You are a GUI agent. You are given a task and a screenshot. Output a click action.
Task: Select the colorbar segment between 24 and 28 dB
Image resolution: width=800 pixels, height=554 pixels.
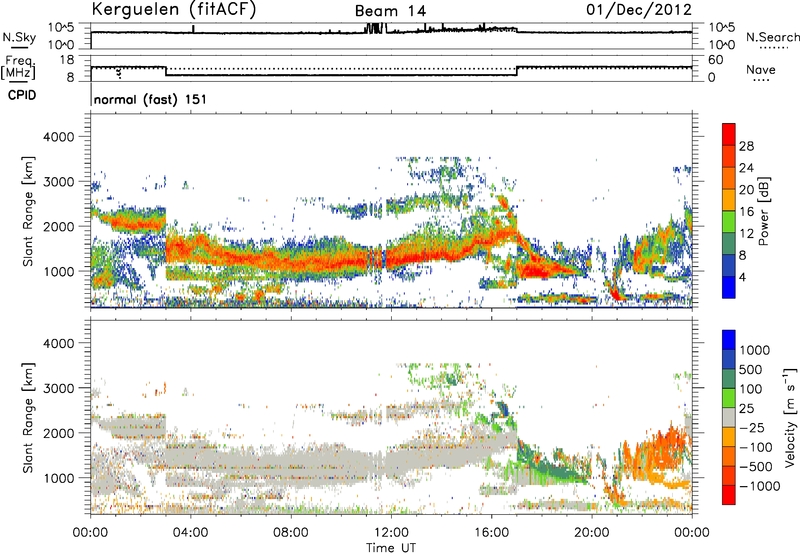tap(729, 157)
